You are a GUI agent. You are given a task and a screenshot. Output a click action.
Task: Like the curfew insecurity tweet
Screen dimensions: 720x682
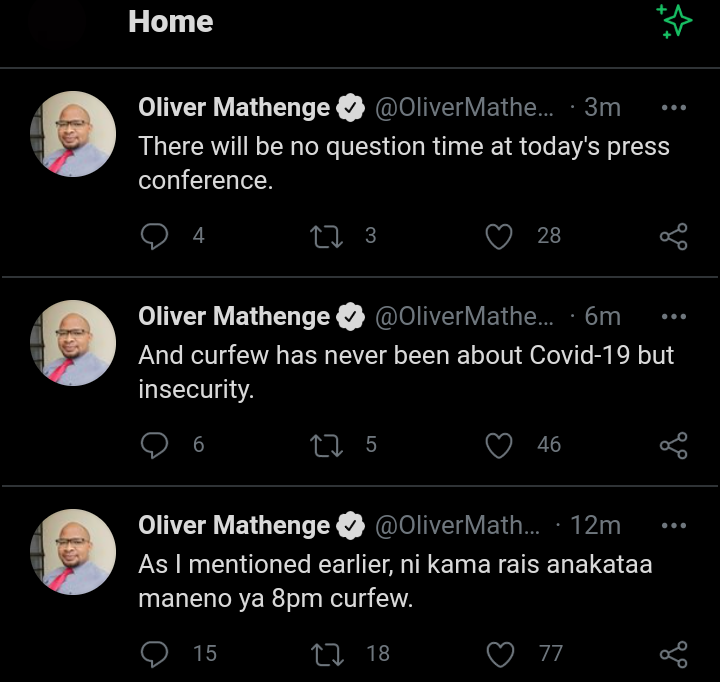click(x=498, y=445)
